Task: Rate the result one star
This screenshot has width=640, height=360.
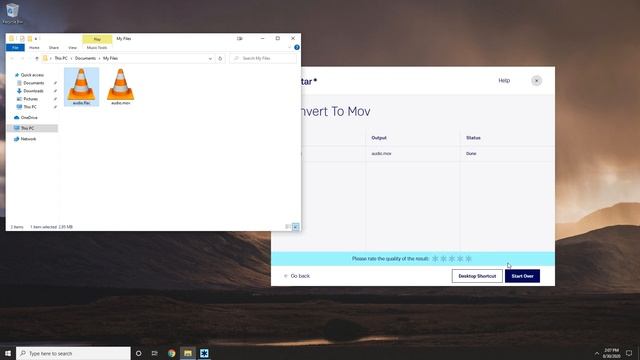Action: (x=435, y=259)
